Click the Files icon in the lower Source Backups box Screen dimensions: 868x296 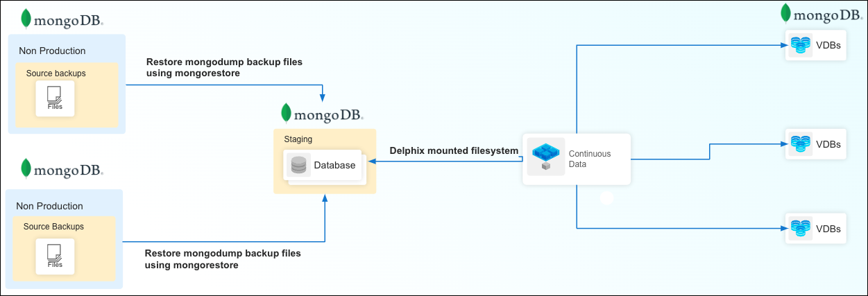coord(55,254)
